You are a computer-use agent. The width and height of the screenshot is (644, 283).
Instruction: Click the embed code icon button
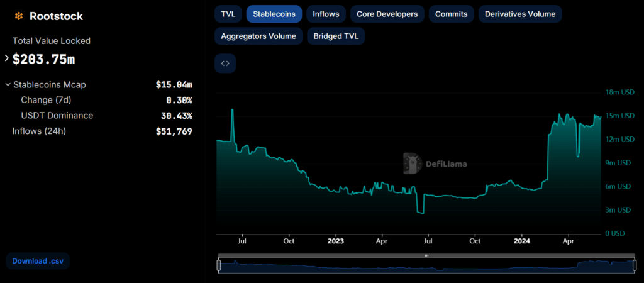225,64
